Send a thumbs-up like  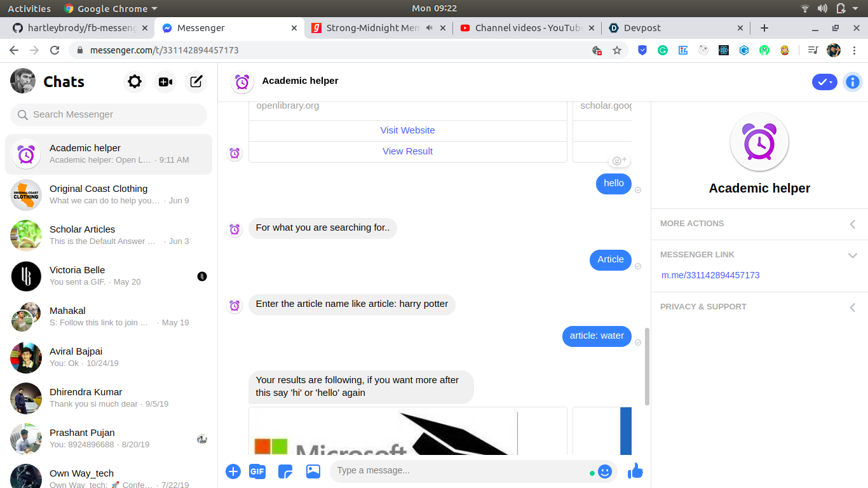click(x=635, y=471)
